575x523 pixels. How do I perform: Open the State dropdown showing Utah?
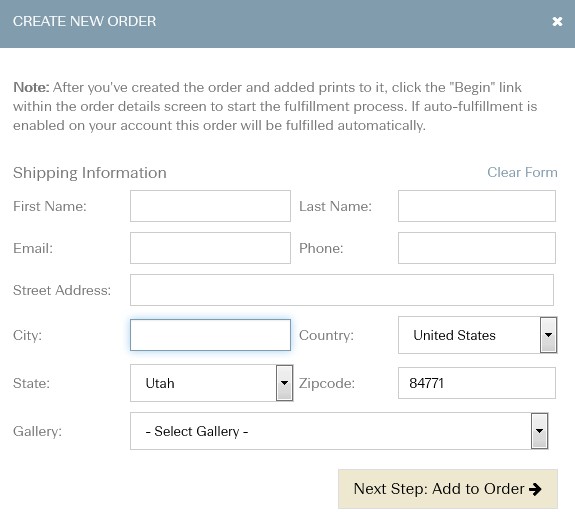point(211,383)
